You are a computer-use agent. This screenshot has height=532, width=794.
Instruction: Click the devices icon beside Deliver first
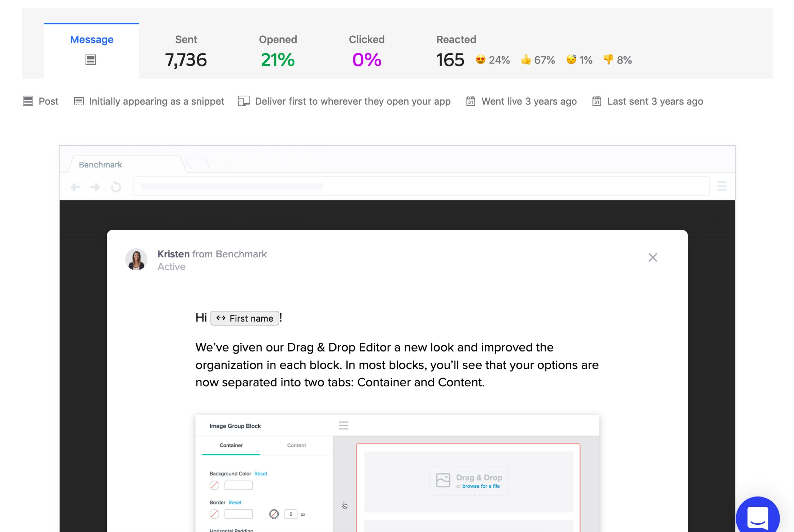[x=244, y=101]
